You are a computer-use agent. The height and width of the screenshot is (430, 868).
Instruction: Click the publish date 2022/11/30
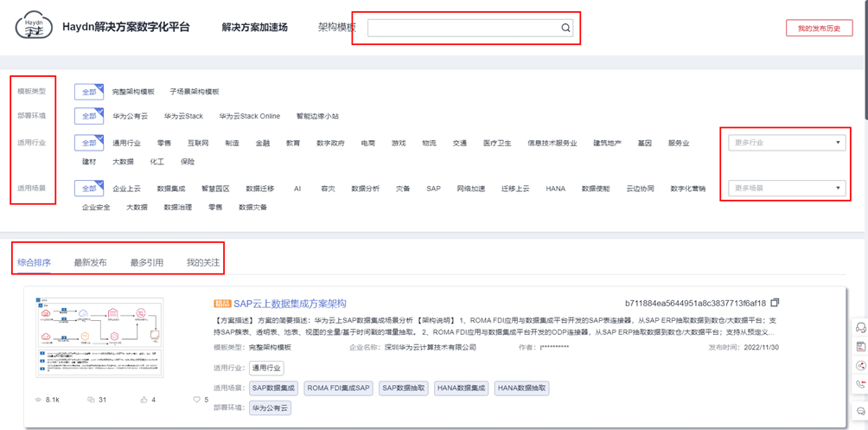click(x=760, y=348)
